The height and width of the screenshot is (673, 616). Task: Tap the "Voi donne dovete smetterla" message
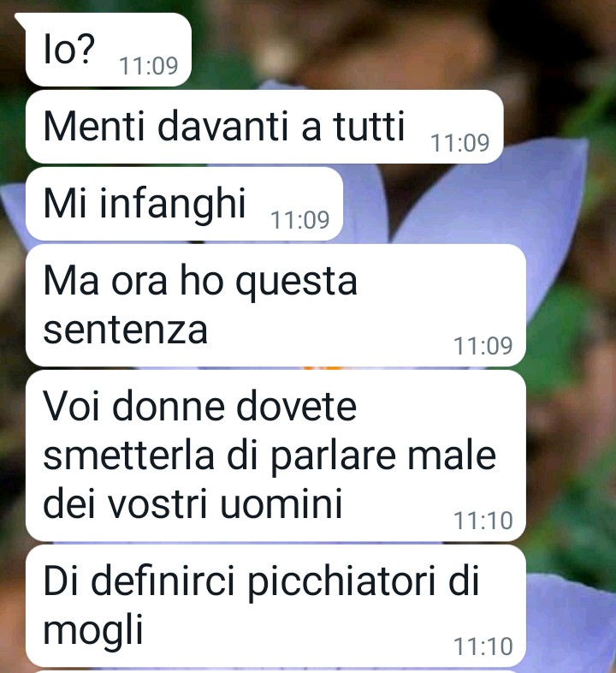click(x=275, y=456)
